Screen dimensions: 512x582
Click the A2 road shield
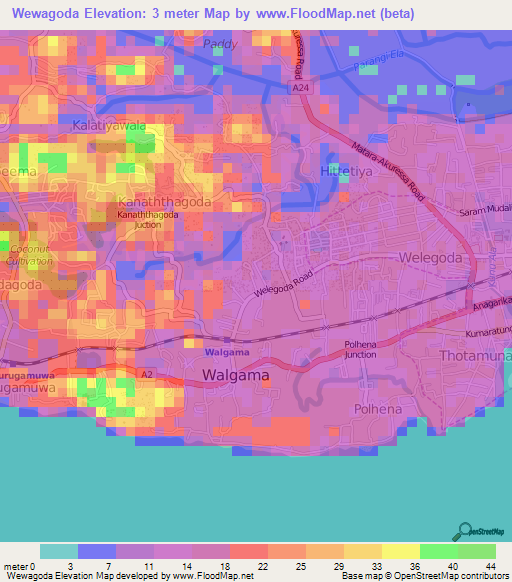pyautogui.click(x=147, y=375)
